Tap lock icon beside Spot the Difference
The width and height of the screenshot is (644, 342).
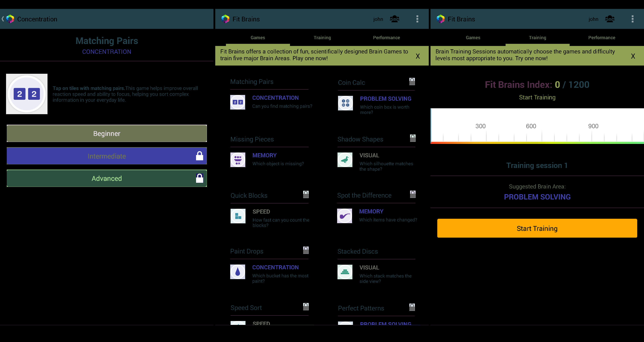[413, 194]
